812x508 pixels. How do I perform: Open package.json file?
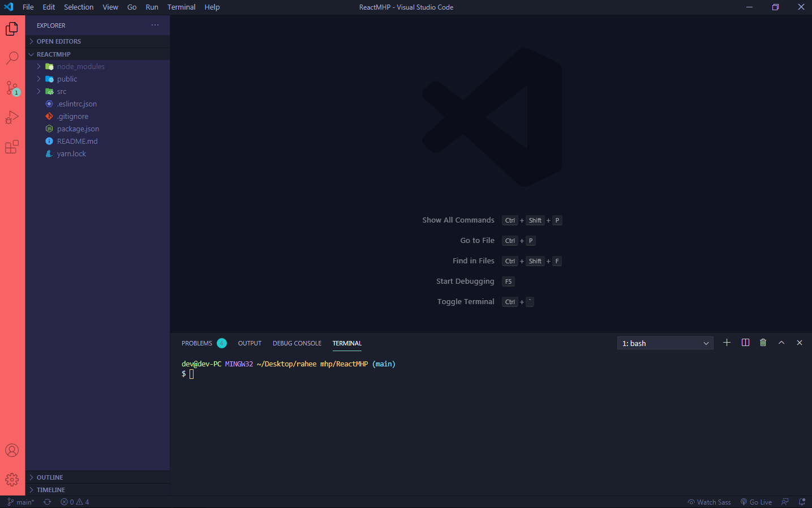[x=97, y=129]
